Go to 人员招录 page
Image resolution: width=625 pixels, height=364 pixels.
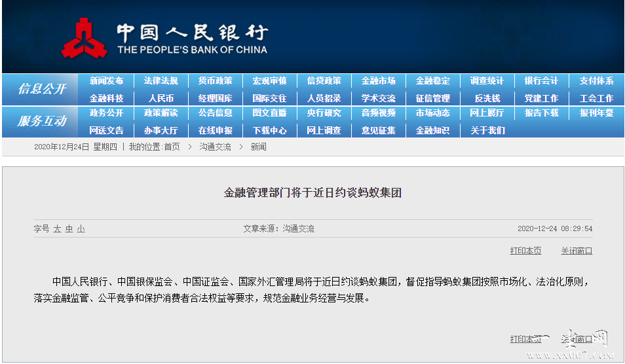324,98
